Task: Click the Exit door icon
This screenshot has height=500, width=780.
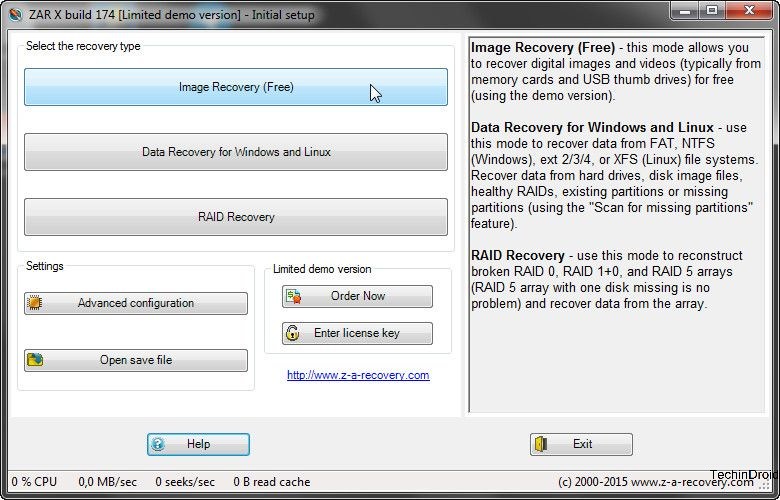Action: point(541,444)
